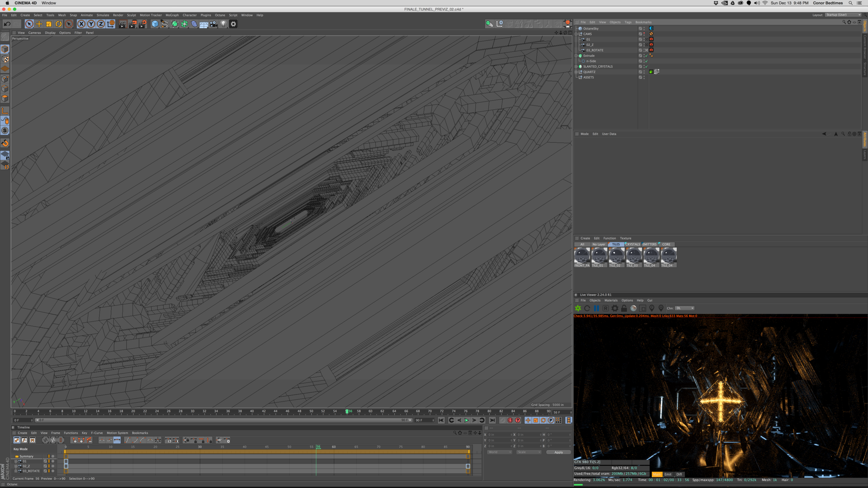Add a Light object with the bulb icon
Image resolution: width=868 pixels, height=488 pixels.
coord(224,24)
